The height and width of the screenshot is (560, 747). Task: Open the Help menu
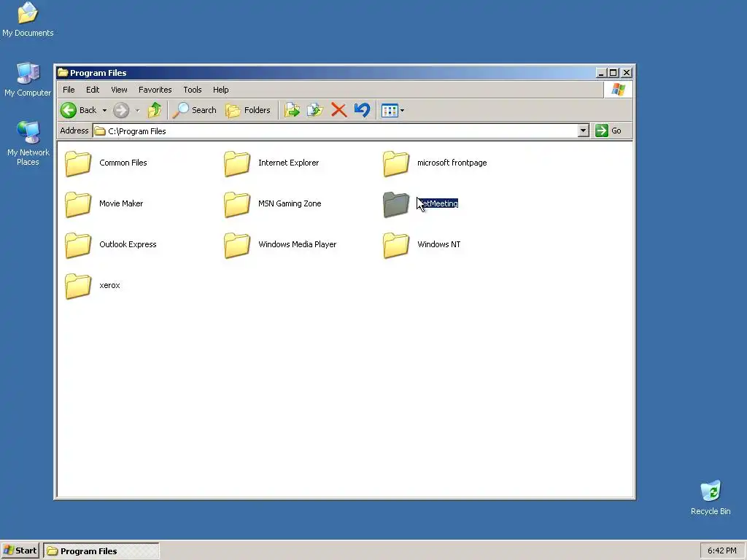[220, 90]
